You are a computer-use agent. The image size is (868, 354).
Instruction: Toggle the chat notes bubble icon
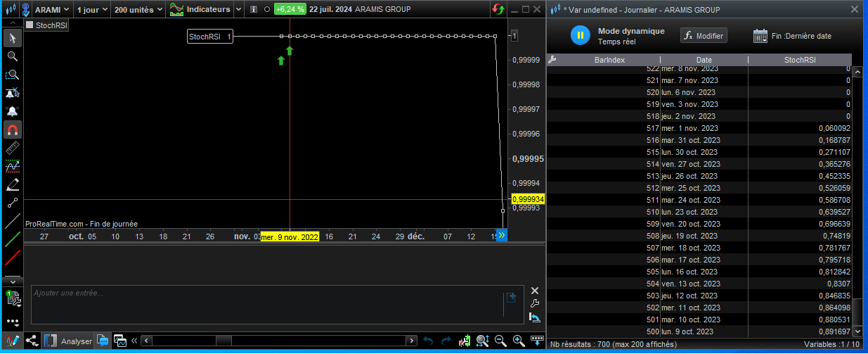103,341
